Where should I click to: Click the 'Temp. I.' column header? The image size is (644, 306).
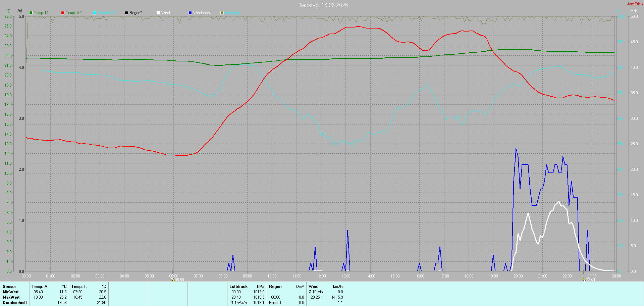(79, 287)
